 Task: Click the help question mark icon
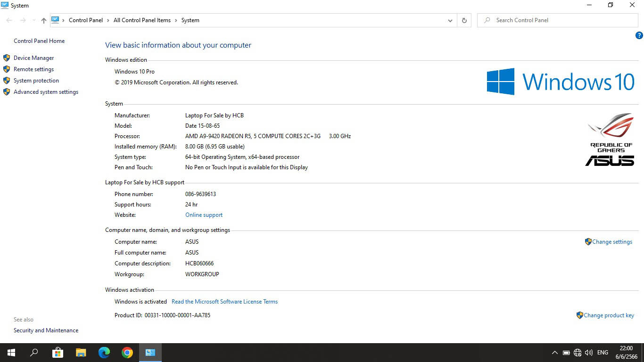click(x=639, y=35)
